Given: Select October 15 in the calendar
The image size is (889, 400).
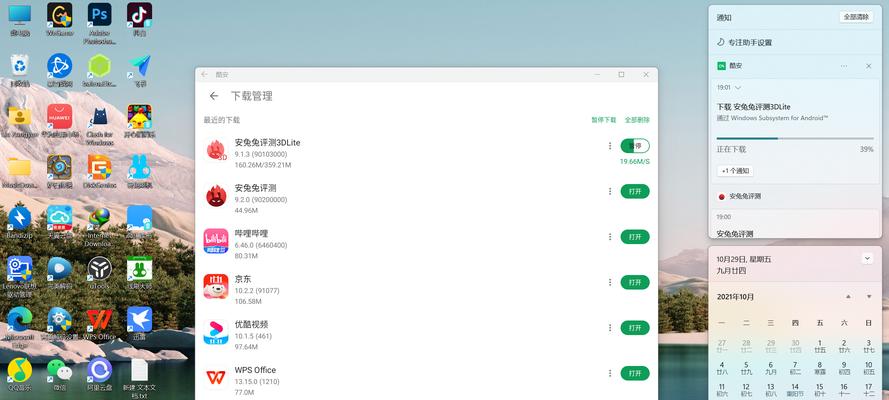Looking at the screenshot, I should 819,390.
